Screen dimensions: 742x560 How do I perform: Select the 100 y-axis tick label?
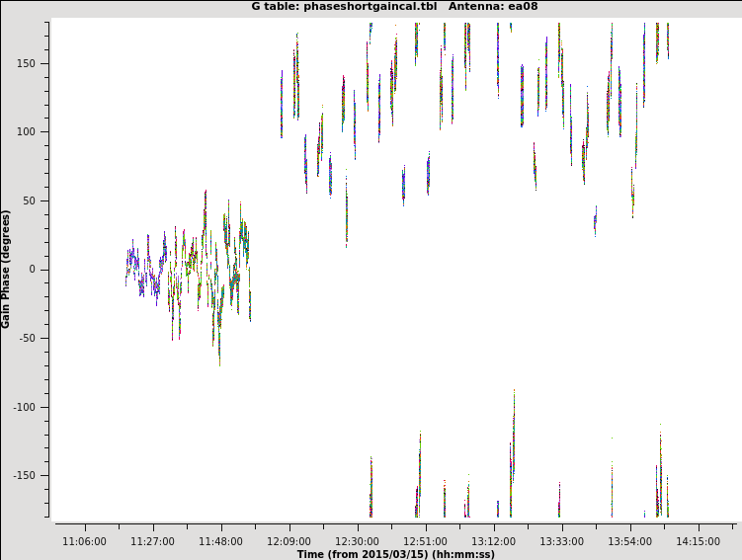[37, 132]
